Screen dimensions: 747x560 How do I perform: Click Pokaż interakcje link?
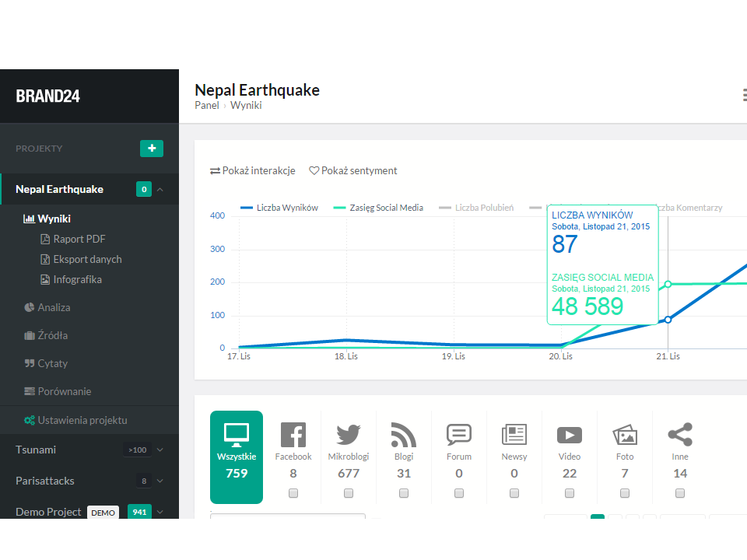coord(252,170)
